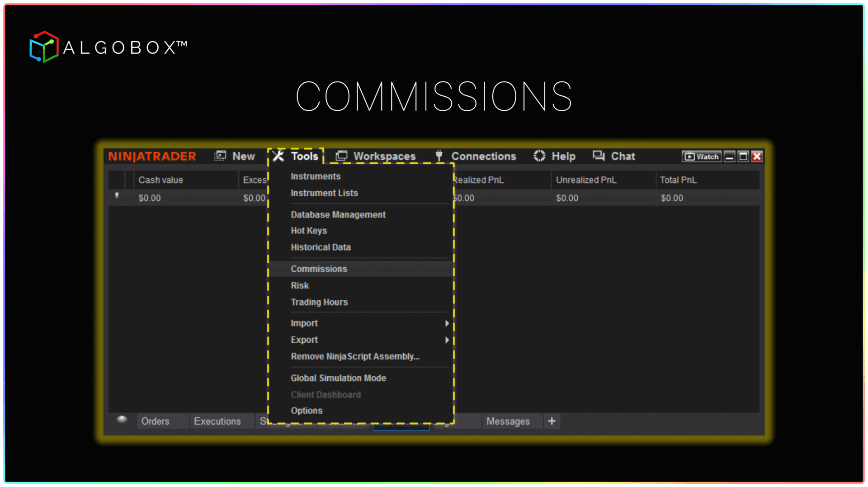Switch to the Orders tab
Image resolution: width=868 pixels, height=487 pixels.
click(155, 421)
